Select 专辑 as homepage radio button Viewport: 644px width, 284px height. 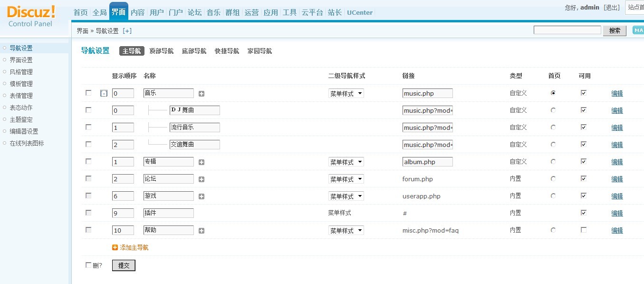coord(553,162)
